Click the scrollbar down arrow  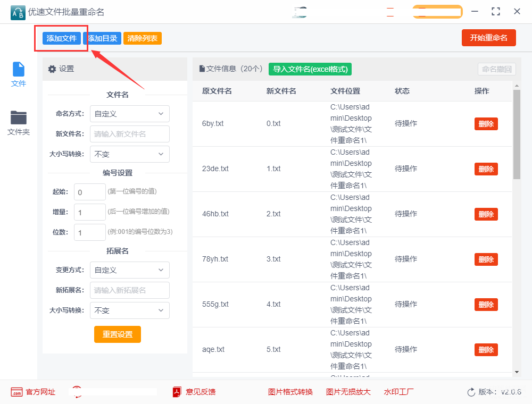(x=517, y=372)
